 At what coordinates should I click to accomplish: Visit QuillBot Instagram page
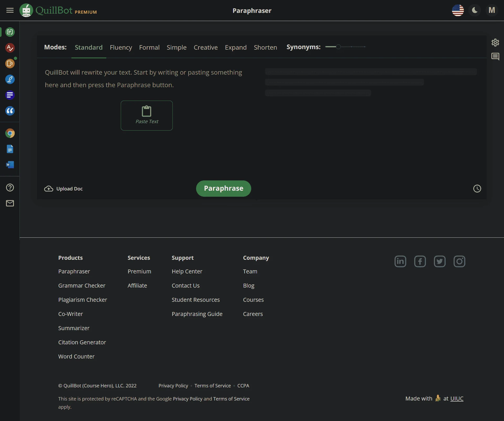tap(459, 261)
